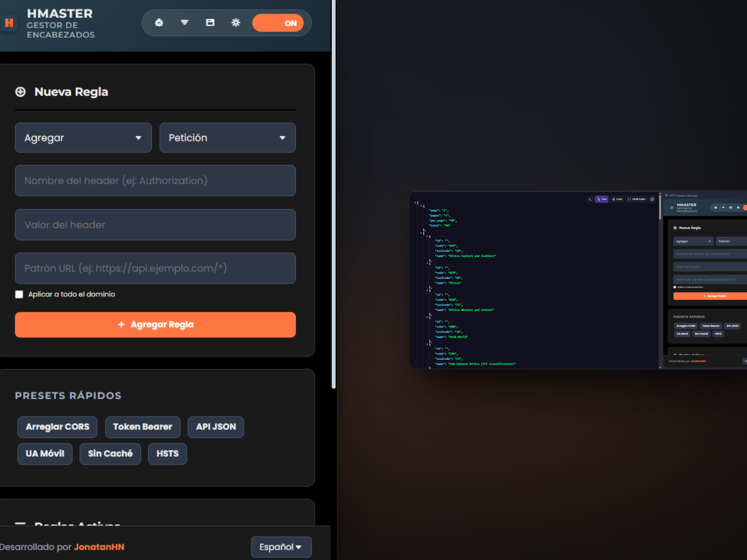Open the terminal icon in the JSON viewer
This screenshot has width=747, height=560.
[x=590, y=199]
